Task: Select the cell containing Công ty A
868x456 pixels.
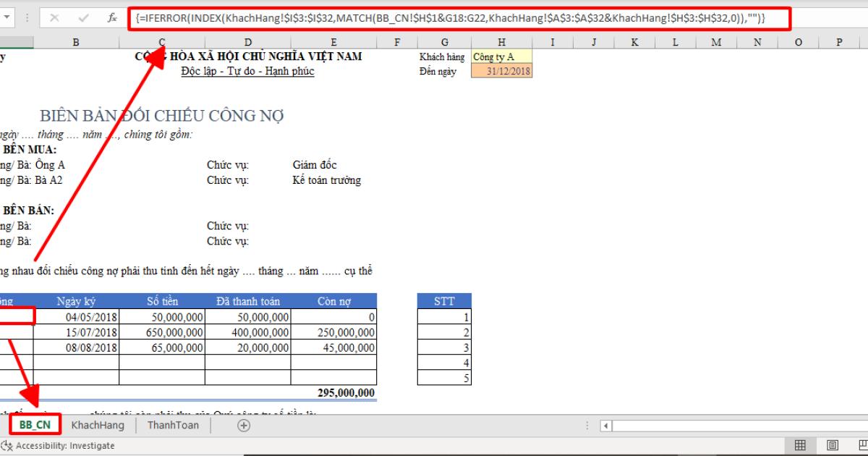Action: (x=502, y=56)
